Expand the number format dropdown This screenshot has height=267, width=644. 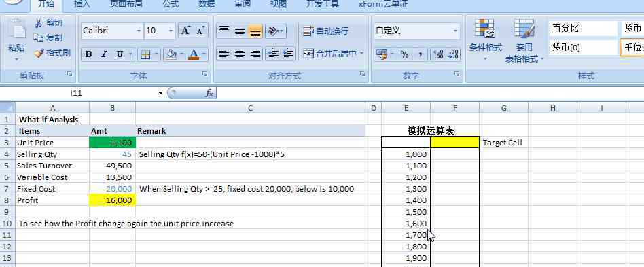point(455,31)
